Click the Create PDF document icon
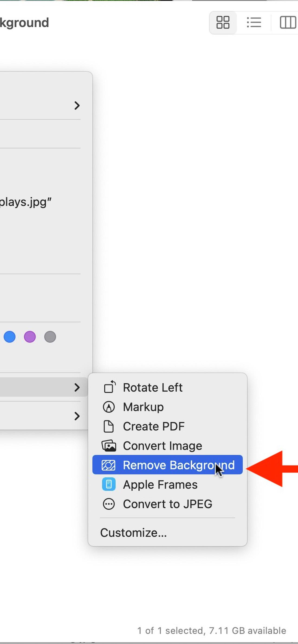Image resolution: width=298 pixels, height=644 pixels. point(109,426)
